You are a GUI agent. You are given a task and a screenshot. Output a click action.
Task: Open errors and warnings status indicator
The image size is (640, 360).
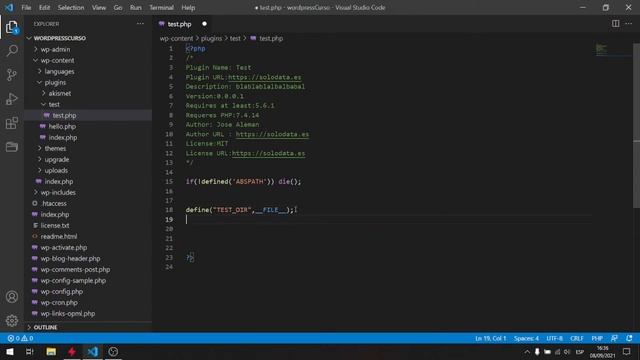tap(20, 338)
